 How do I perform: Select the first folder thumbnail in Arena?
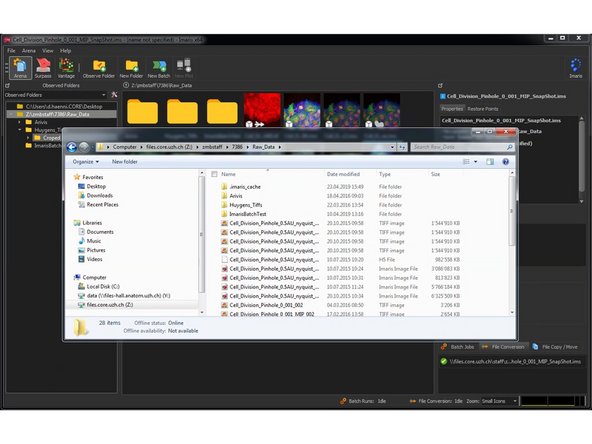pyautogui.click(x=142, y=111)
